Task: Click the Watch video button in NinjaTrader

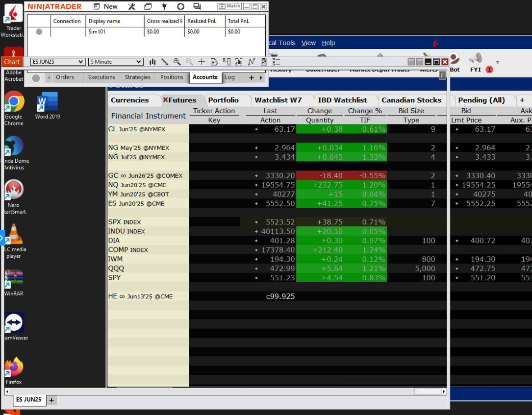Action: pos(229,6)
